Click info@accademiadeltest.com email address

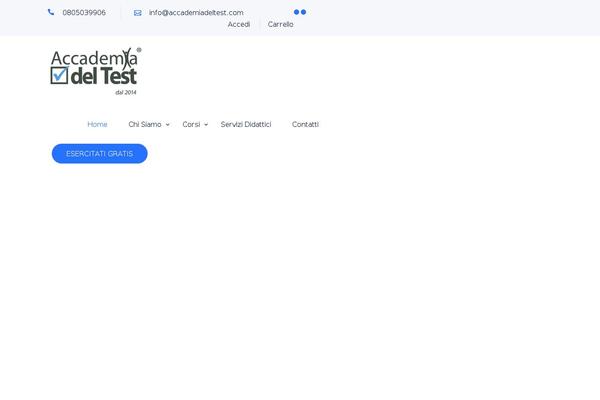[196, 13]
